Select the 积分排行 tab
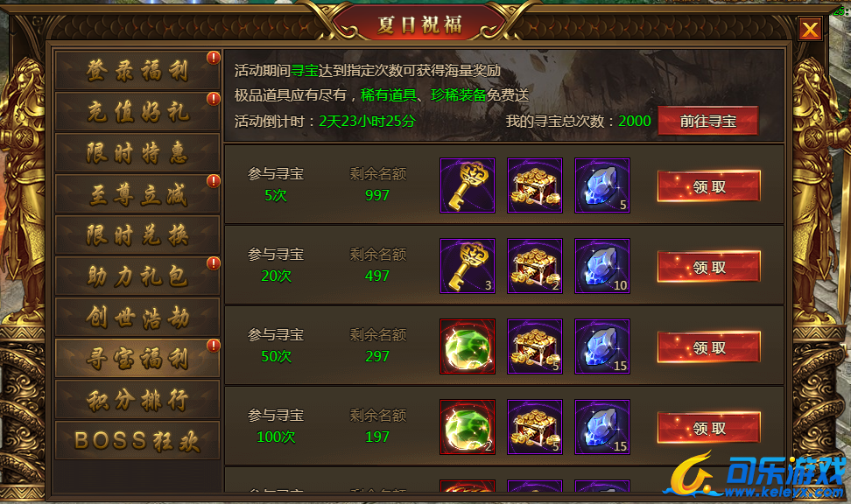 137,400
